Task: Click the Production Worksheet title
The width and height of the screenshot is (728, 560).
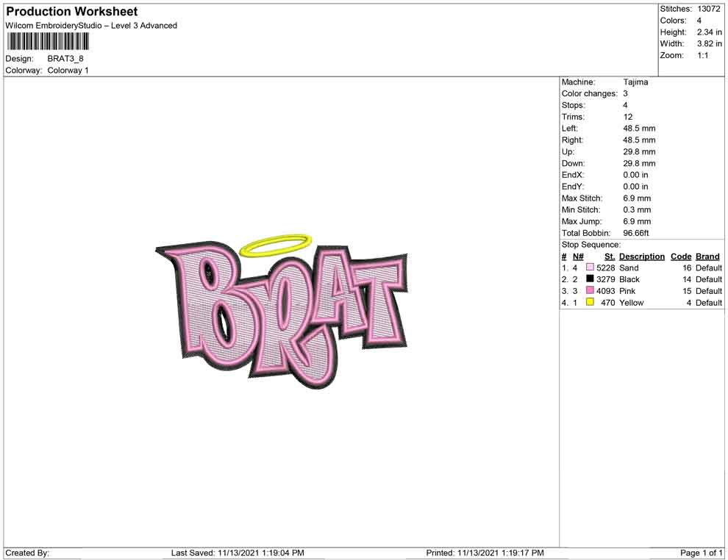Action: click(72, 12)
